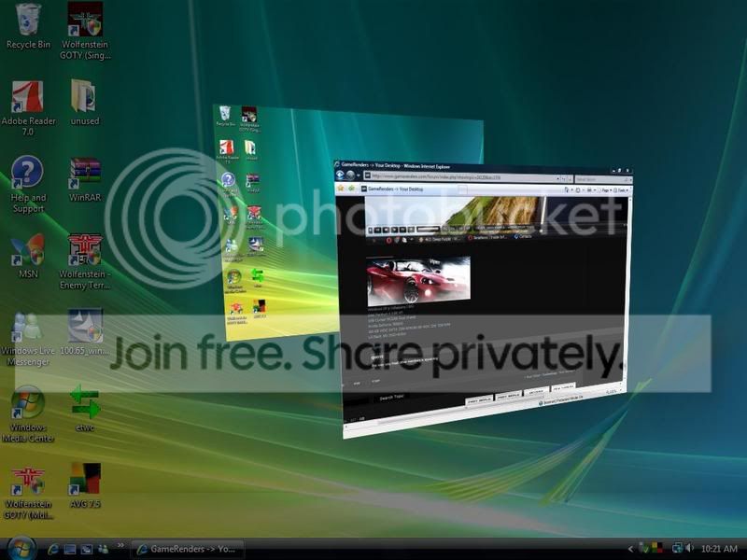Select the etwc desktop icon

(x=85, y=409)
